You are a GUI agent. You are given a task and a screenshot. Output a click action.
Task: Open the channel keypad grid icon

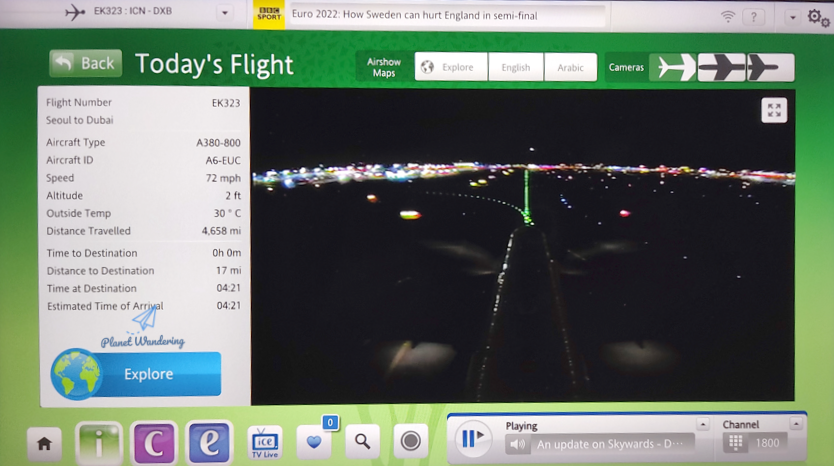tap(735, 443)
